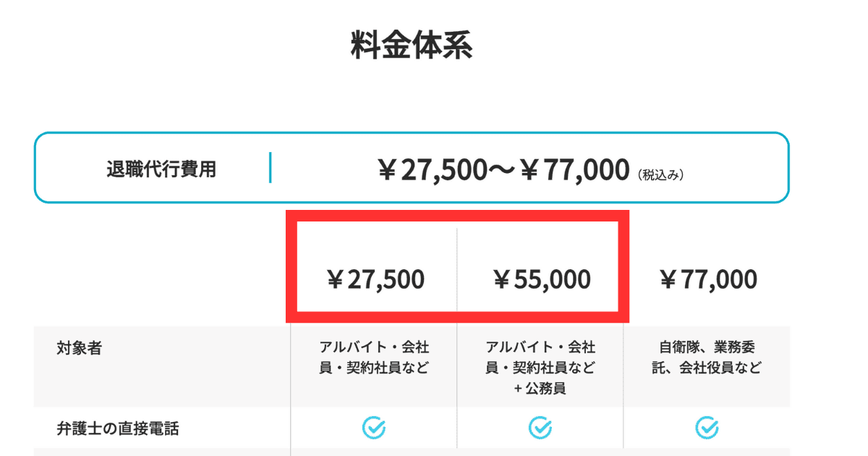Click the checkmark icon under the ¥55,000 plan

point(540,428)
